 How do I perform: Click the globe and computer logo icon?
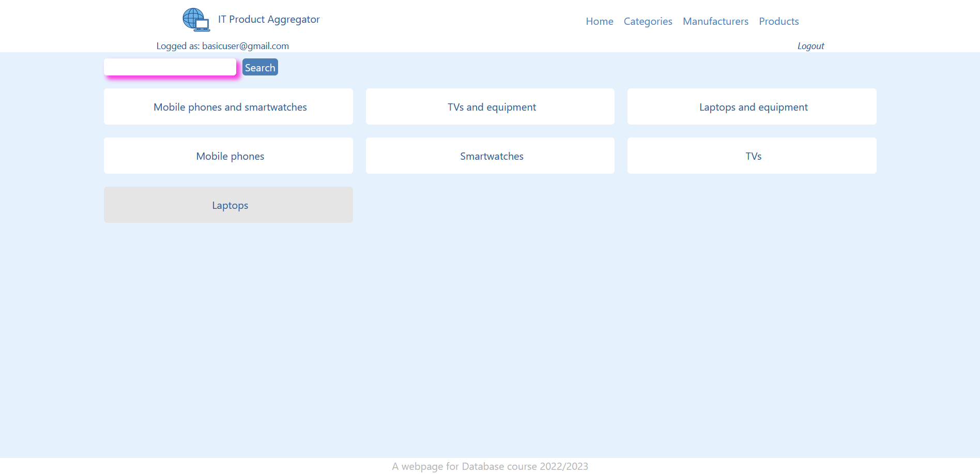point(196,20)
